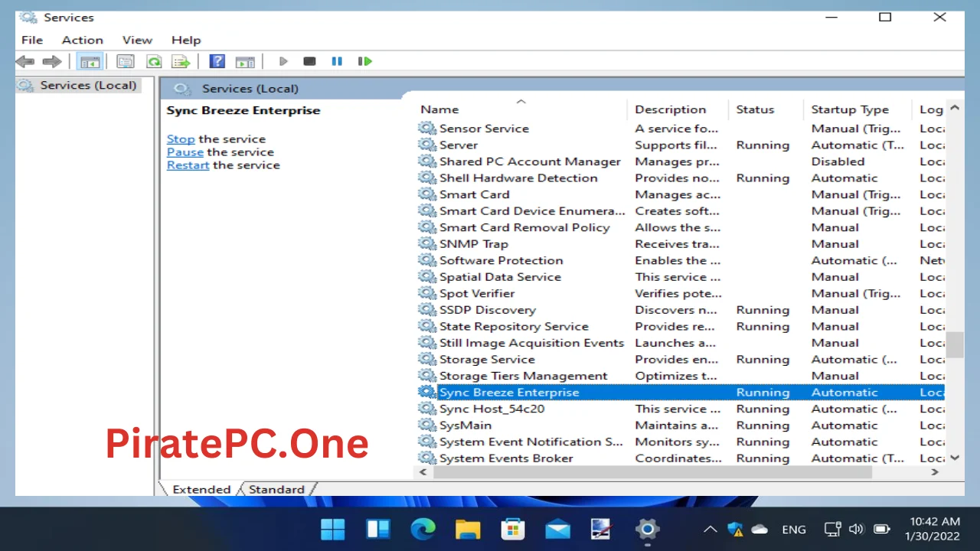
Task: Click the Start Service play icon
Action: click(x=283, y=61)
